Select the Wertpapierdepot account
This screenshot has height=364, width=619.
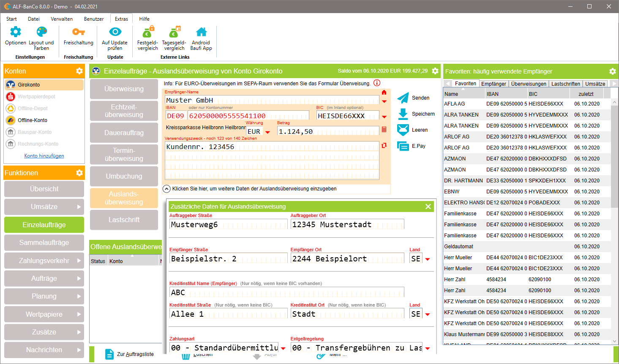pos(44,97)
